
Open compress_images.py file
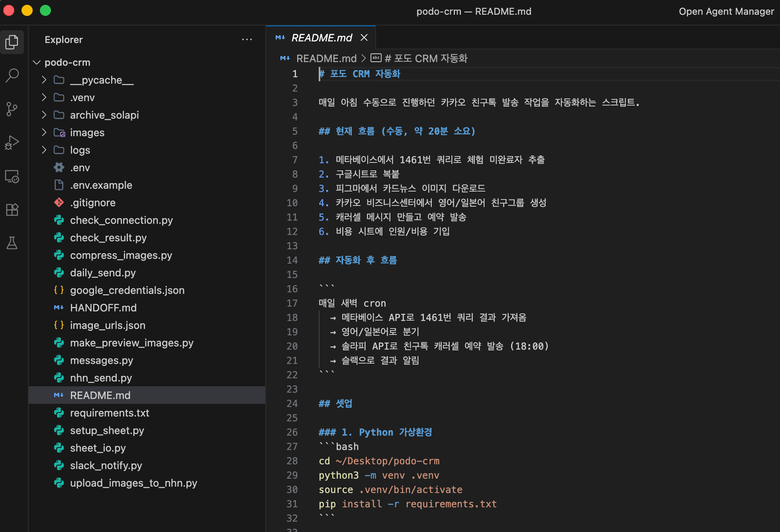click(x=147, y=255)
